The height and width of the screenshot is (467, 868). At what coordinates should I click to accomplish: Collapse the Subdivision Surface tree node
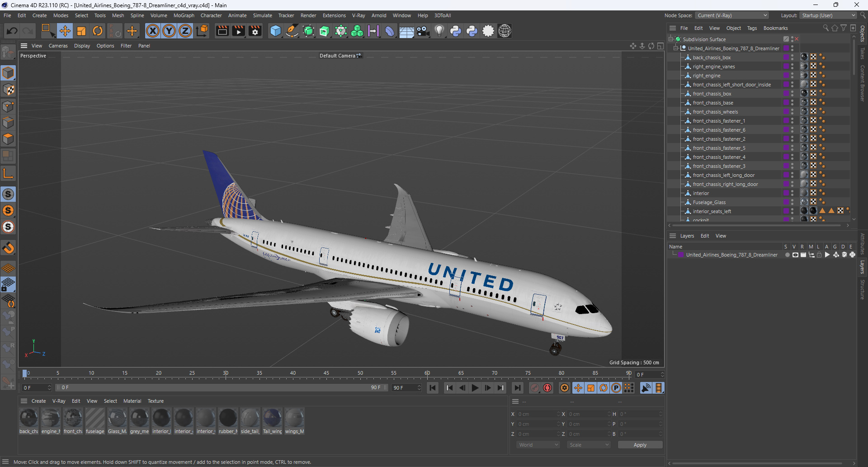point(671,39)
